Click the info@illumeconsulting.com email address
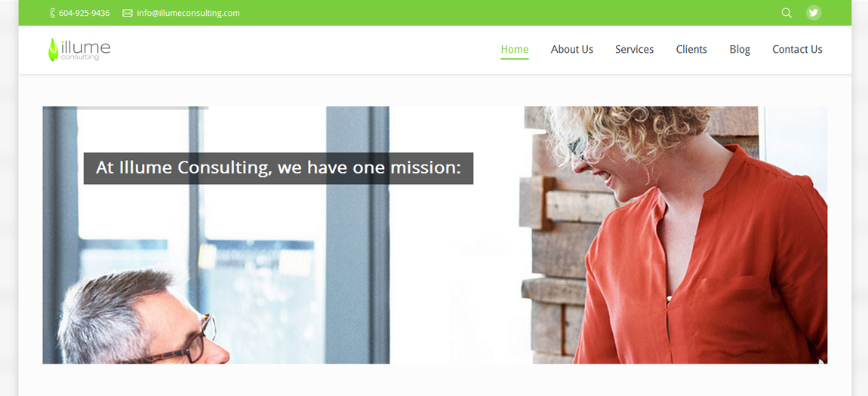 point(188,13)
